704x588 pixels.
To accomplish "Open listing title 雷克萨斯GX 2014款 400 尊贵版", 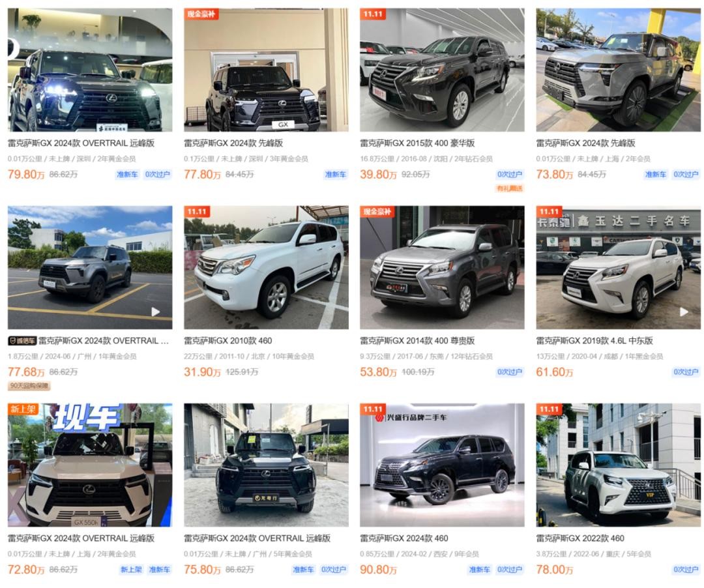I will (417, 341).
